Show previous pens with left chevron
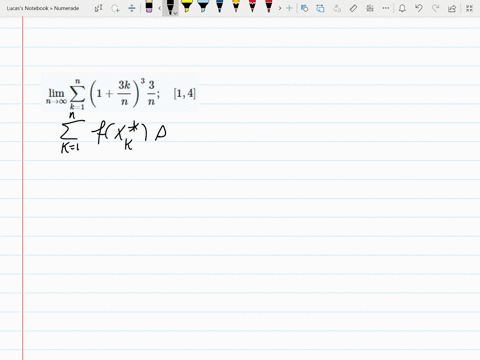This screenshot has width=480, height=360. click(160, 8)
